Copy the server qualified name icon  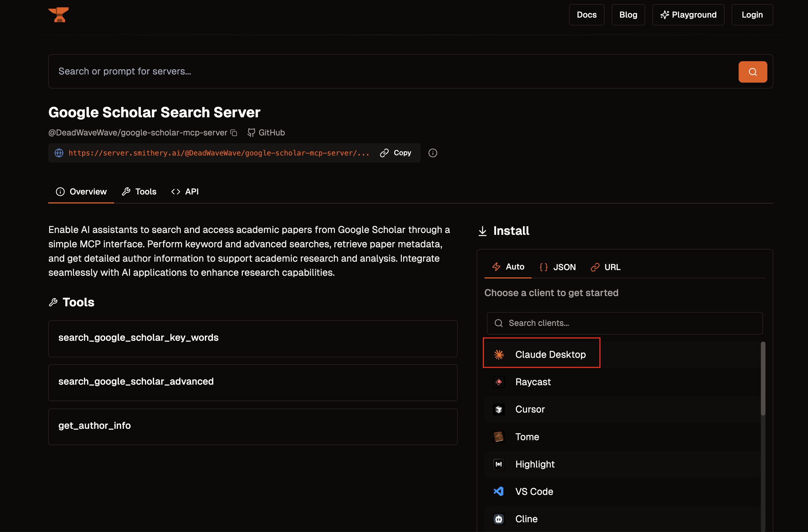234,133
